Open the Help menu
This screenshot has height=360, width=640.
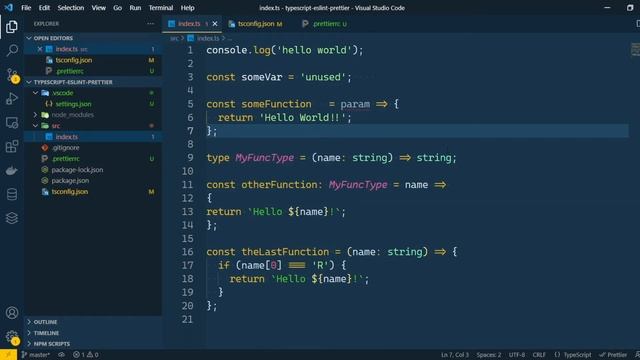[187, 8]
